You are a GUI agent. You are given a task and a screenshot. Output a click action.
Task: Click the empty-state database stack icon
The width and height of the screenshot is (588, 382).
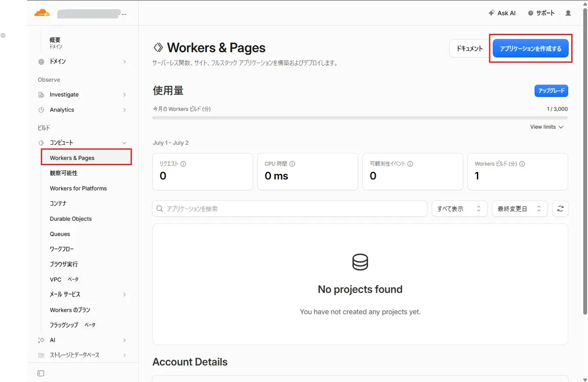pyautogui.click(x=360, y=262)
